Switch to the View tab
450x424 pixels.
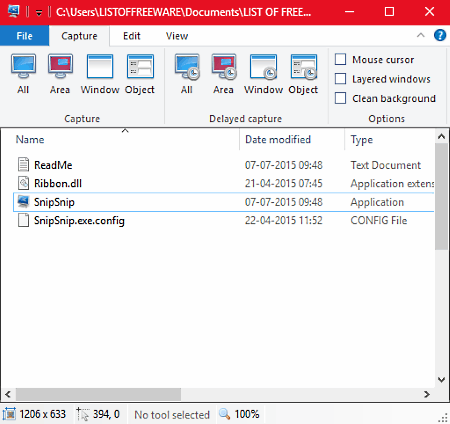click(177, 36)
